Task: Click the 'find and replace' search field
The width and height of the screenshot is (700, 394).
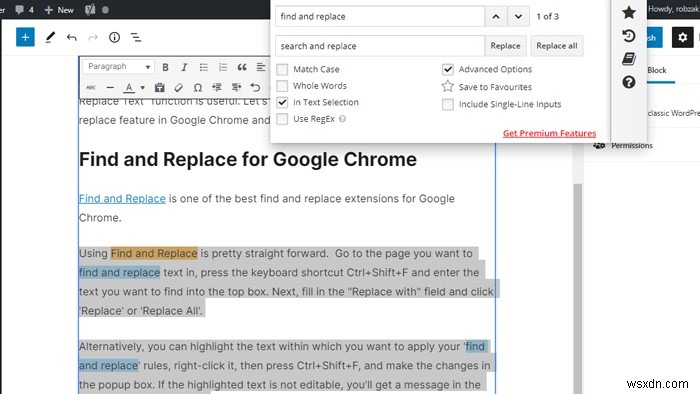Action: (x=379, y=17)
